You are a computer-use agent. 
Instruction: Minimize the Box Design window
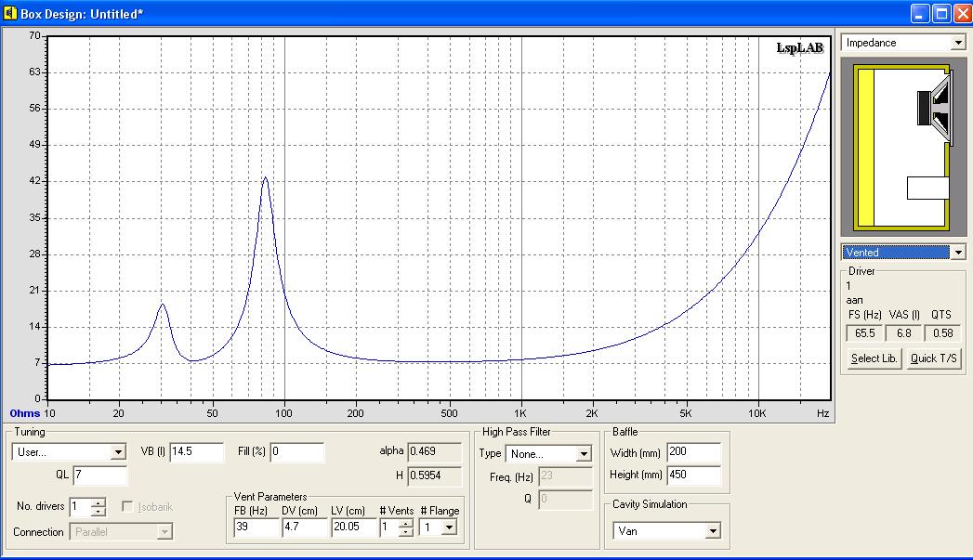(x=920, y=14)
